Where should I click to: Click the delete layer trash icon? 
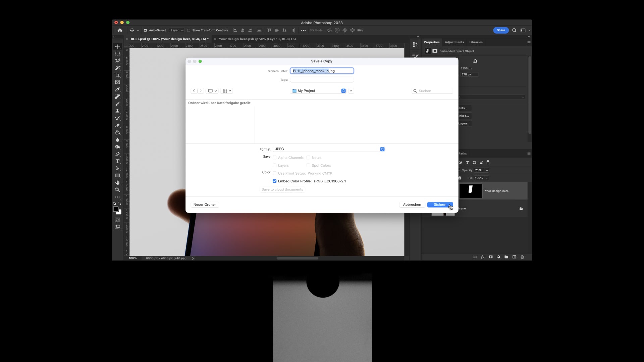tap(522, 257)
